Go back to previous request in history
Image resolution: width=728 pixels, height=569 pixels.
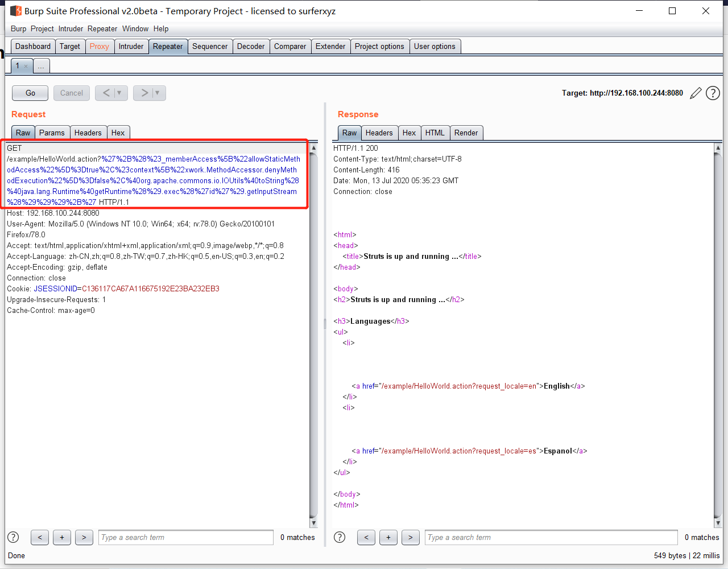click(x=106, y=93)
